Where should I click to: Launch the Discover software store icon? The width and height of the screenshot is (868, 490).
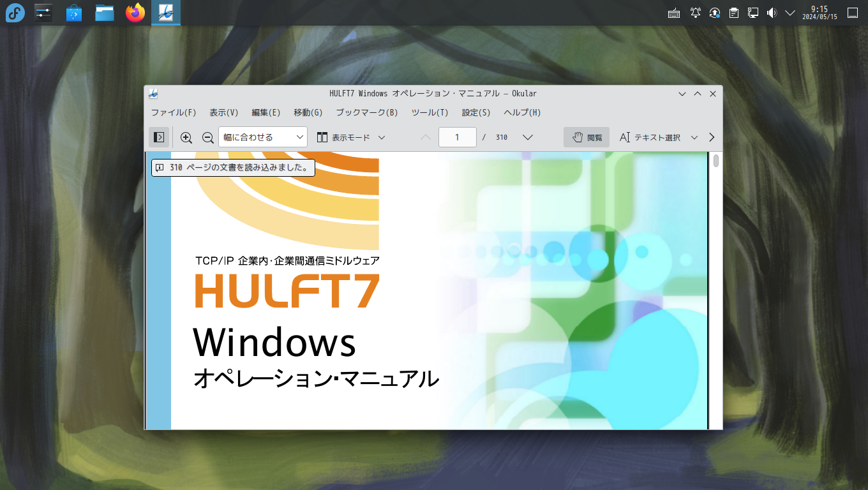74,13
